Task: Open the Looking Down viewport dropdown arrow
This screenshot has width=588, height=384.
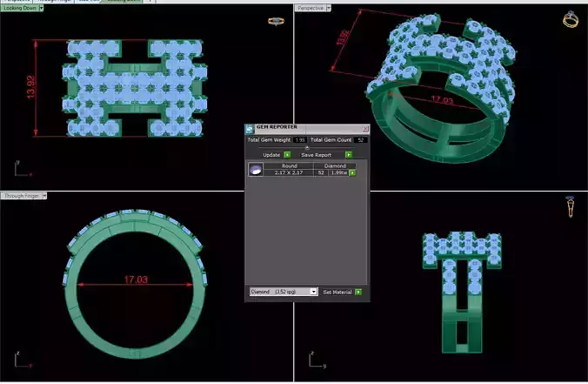Action: pyautogui.click(x=41, y=8)
